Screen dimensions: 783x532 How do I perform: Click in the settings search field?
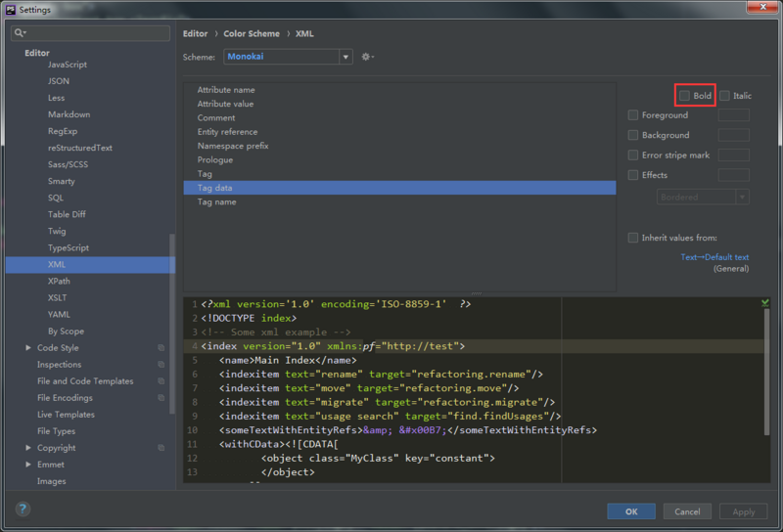(90, 33)
